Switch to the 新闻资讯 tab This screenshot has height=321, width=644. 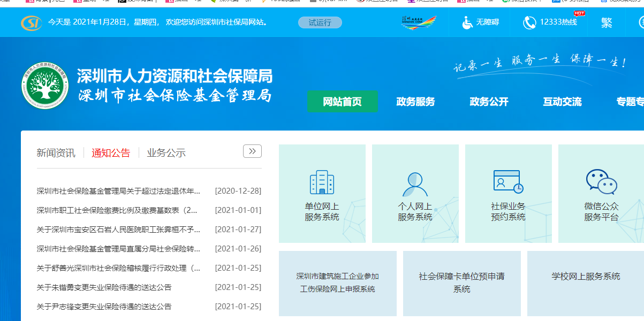pyautogui.click(x=56, y=153)
